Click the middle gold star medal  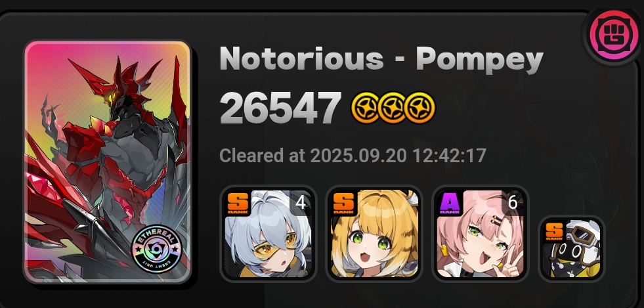(392, 108)
